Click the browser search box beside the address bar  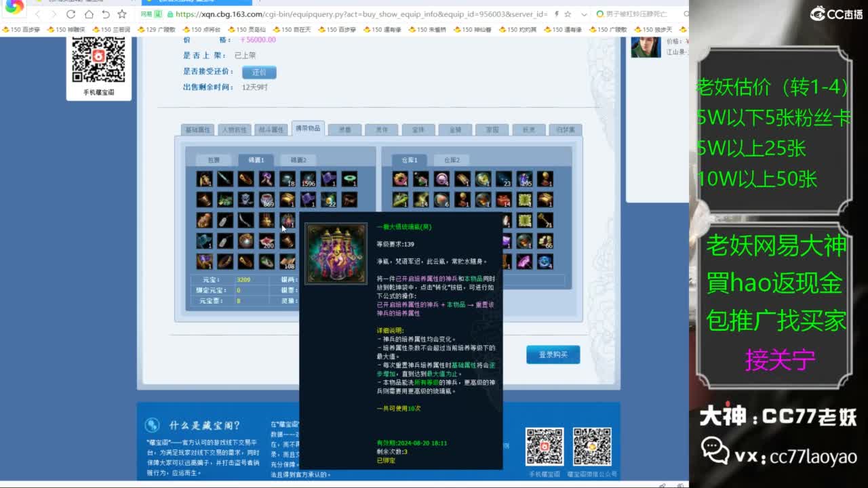(641, 14)
